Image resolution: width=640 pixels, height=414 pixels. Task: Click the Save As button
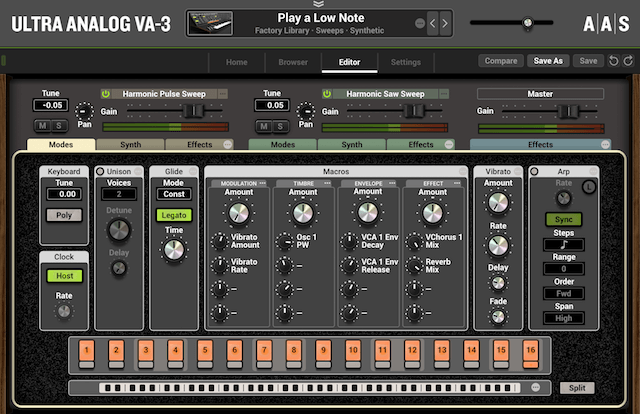pos(548,61)
